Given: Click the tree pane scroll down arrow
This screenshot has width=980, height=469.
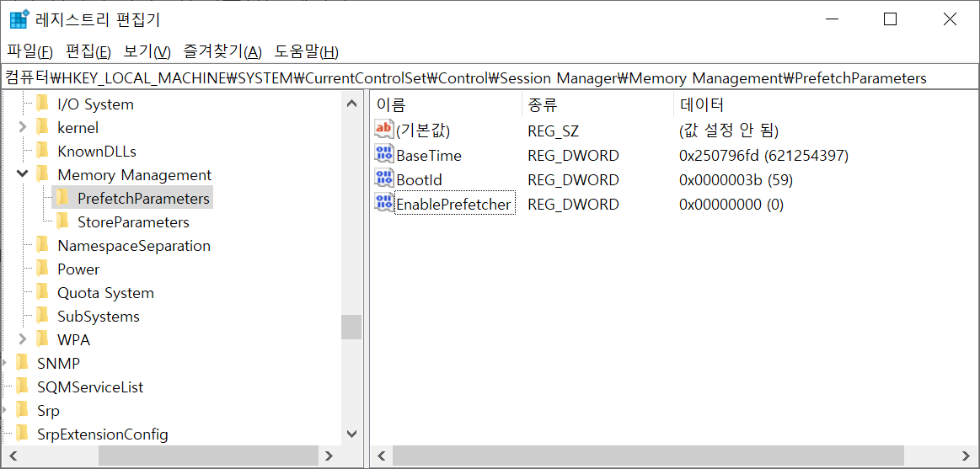Looking at the screenshot, I should coord(351,434).
